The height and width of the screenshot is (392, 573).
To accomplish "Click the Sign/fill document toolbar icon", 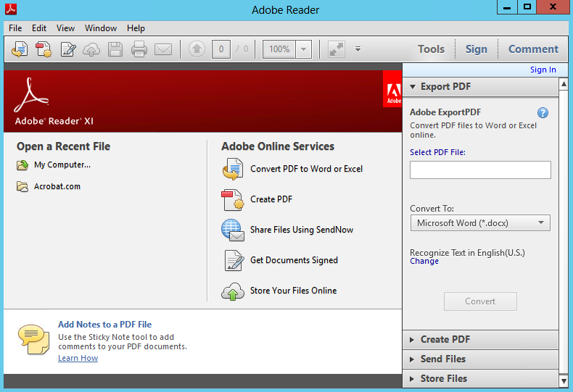I will [68, 49].
